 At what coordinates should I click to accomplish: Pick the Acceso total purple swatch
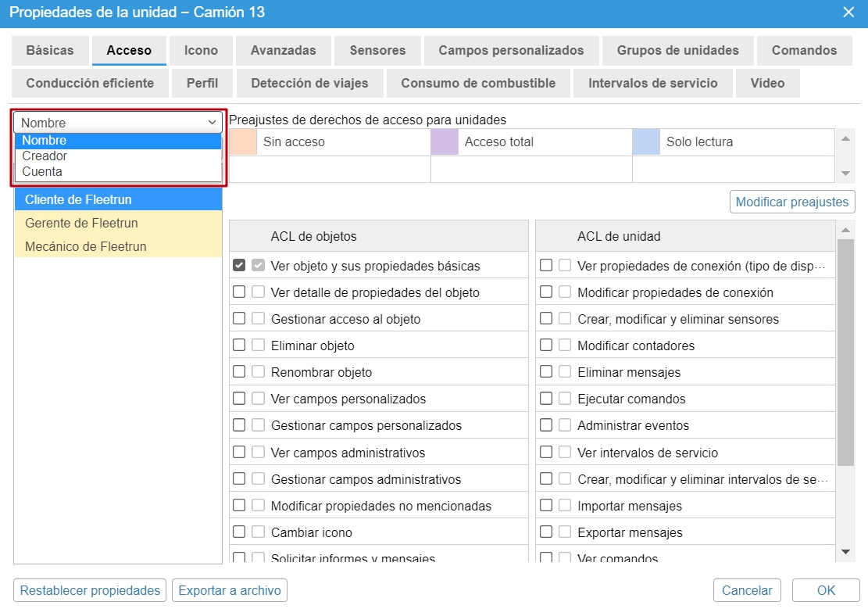(445, 142)
